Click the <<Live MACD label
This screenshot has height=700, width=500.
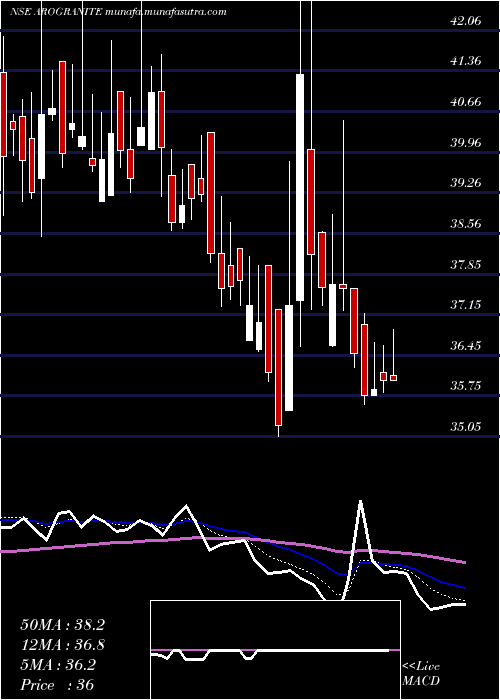[421, 674]
